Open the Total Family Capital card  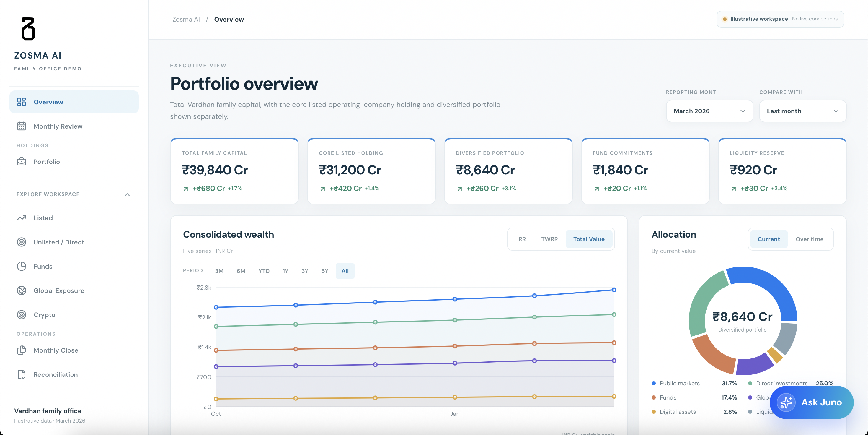point(234,171)
